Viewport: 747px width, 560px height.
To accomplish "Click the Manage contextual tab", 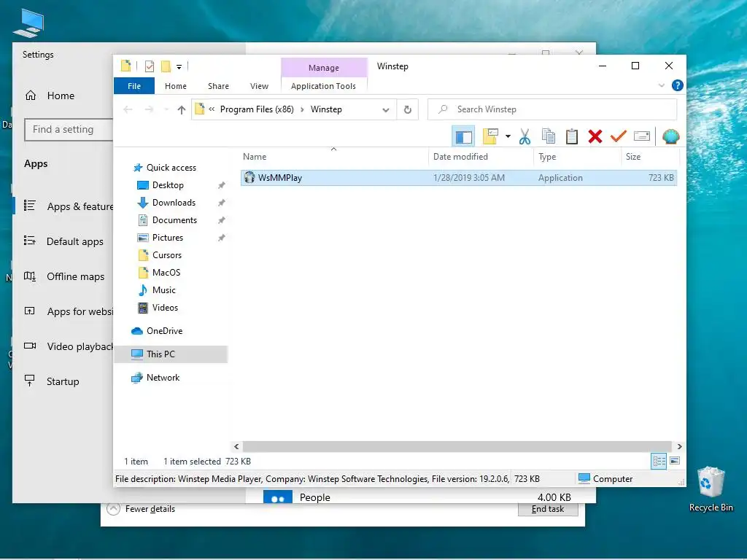I will pos(324,68).
